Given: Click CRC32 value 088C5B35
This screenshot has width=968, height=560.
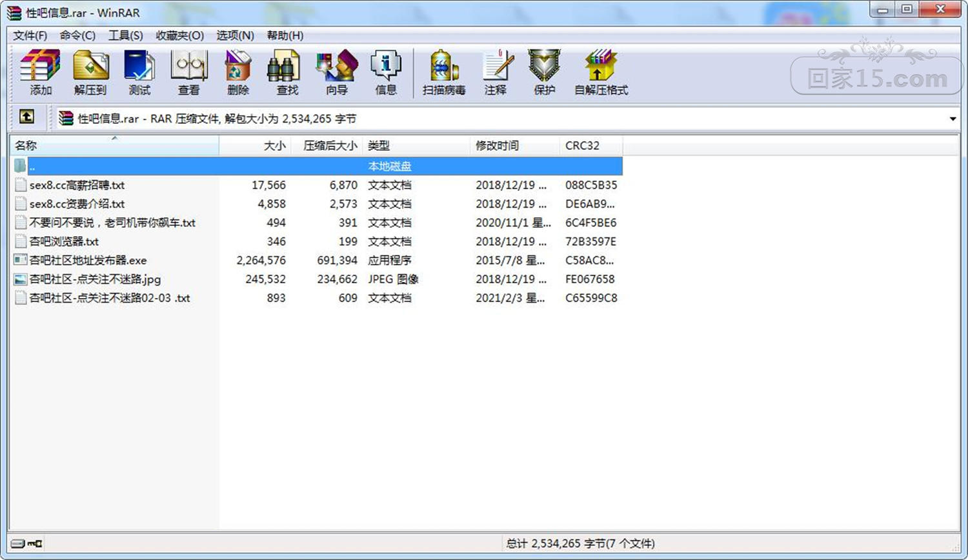Looking at the screenshot, I should (591, 185).
